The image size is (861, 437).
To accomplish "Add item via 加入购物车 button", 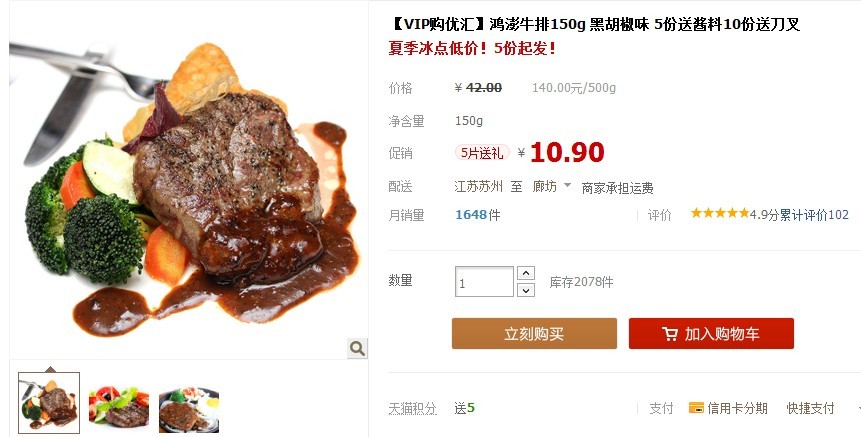I will tap(711, 333).
